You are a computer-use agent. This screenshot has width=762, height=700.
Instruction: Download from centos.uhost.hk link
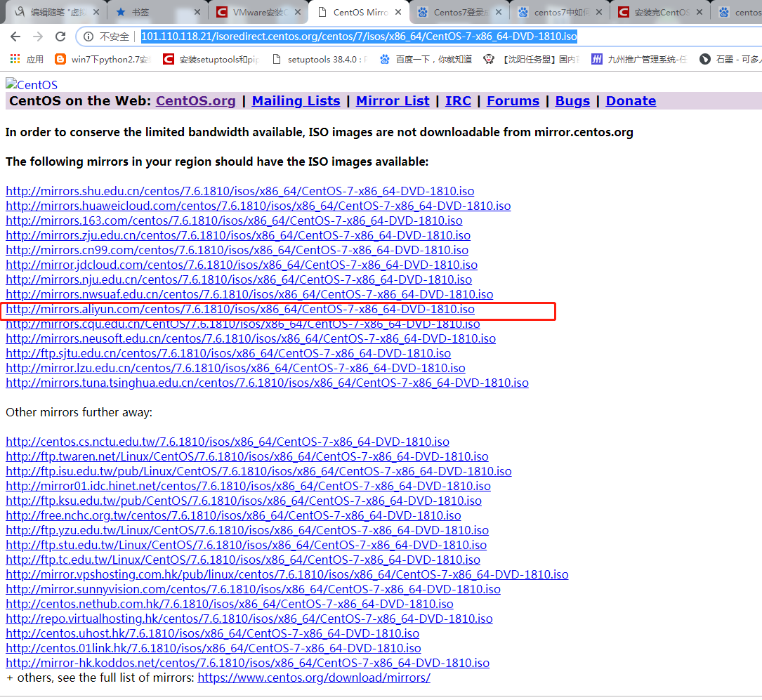pos(212,633)
